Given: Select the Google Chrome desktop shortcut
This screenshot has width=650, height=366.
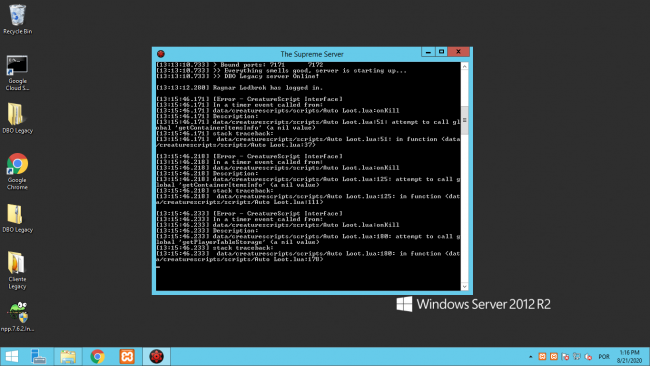Looking at the screenshot, I should click(x=17, y=172).
